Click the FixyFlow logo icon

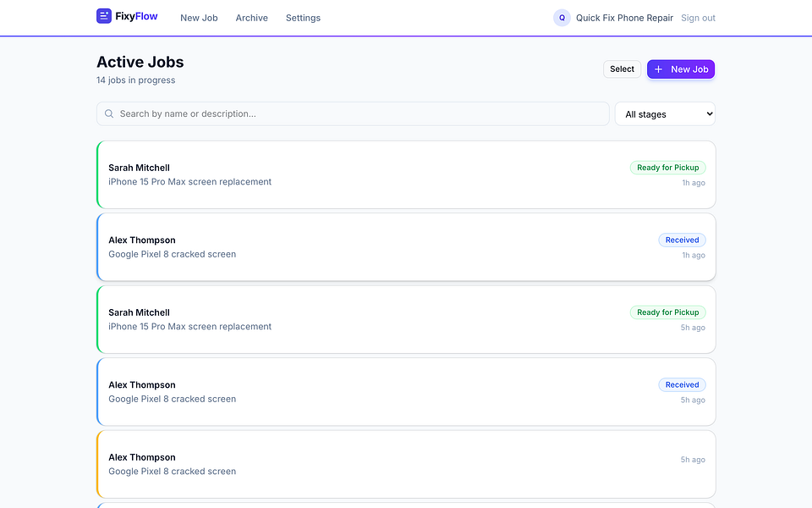(103, 16)
